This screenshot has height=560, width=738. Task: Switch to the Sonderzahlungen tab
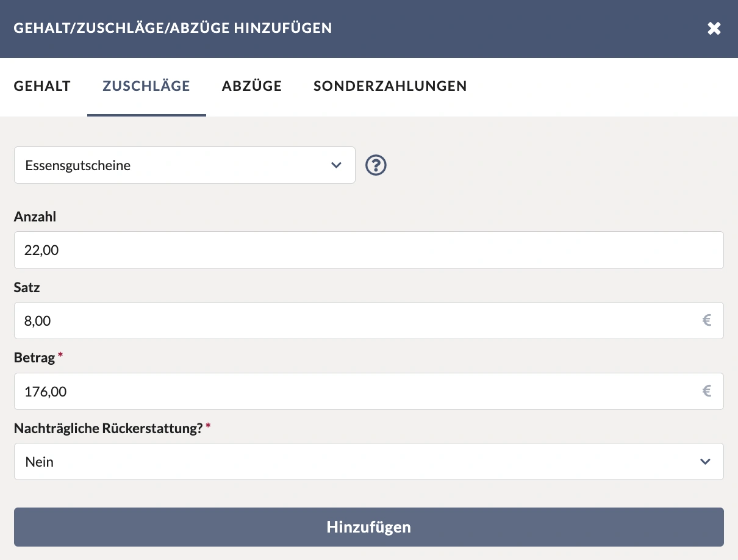[x=390, y=86]
